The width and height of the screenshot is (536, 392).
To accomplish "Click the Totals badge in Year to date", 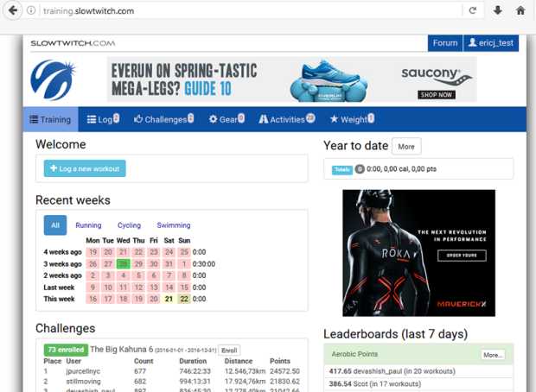I will pyautogui.click(x=341, y=170).
